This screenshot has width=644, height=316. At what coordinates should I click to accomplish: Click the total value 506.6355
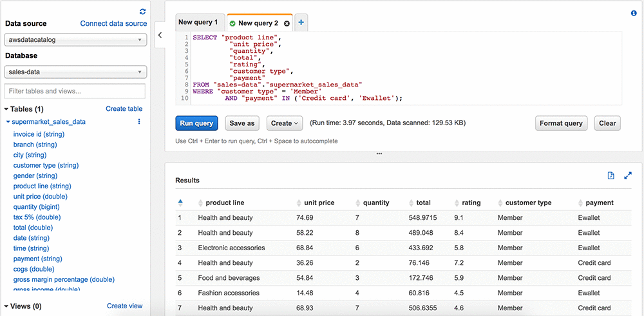[422, 308]
